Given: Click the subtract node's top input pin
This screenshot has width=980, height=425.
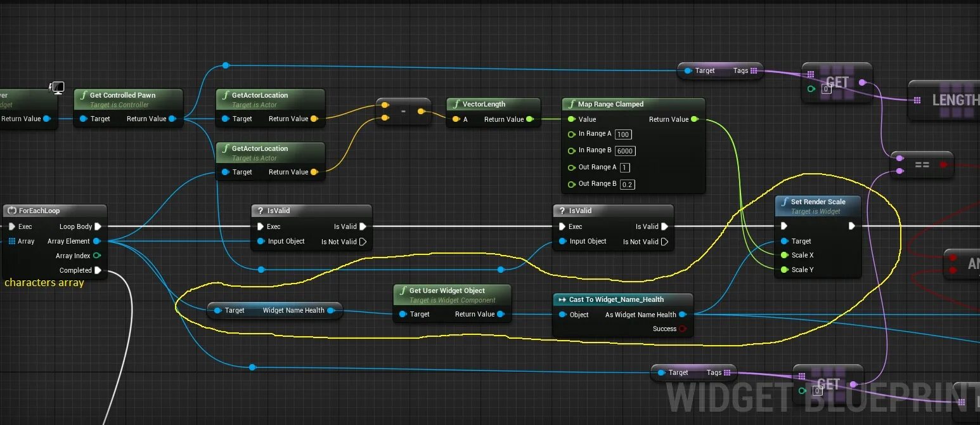Looking at the screenshot, I should click(385, 105).
